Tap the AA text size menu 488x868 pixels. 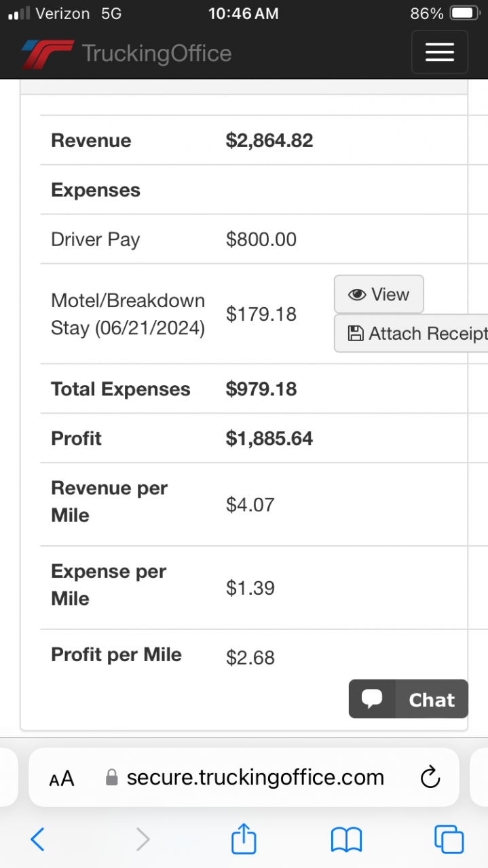point(62,778)
